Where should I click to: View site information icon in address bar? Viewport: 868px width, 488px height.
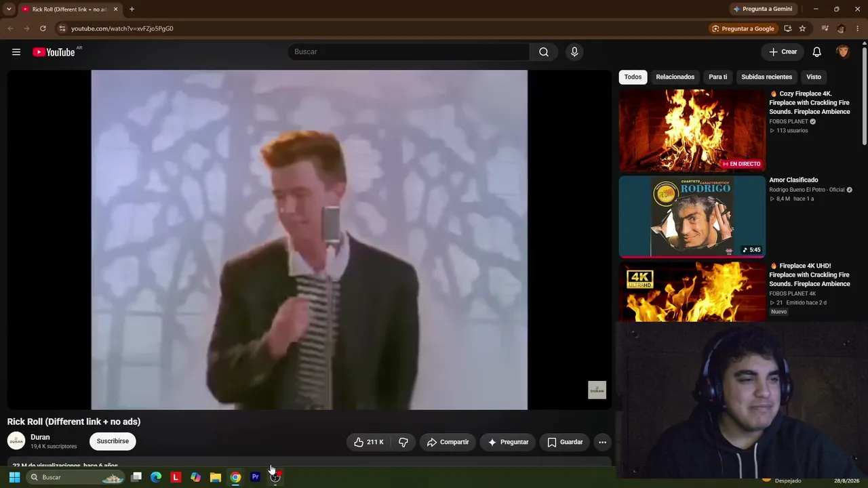62,28
